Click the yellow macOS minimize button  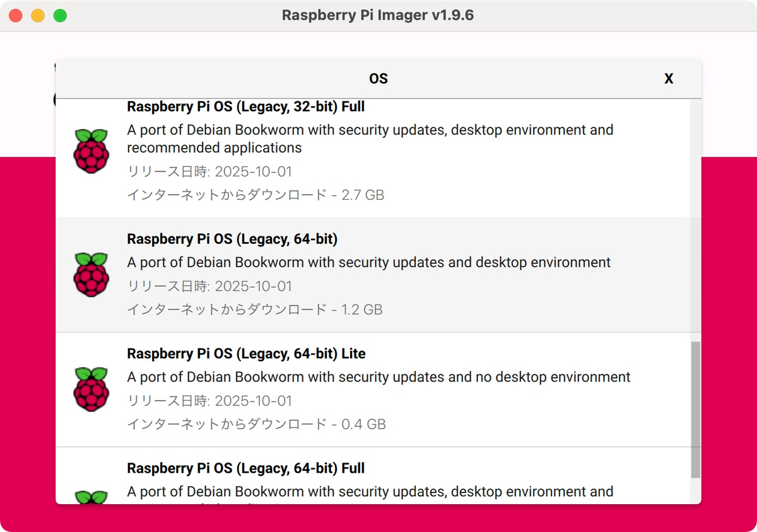(x=38, y=16)
